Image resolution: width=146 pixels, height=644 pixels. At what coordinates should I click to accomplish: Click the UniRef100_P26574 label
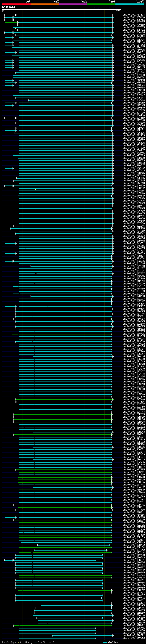coord(133,77)
